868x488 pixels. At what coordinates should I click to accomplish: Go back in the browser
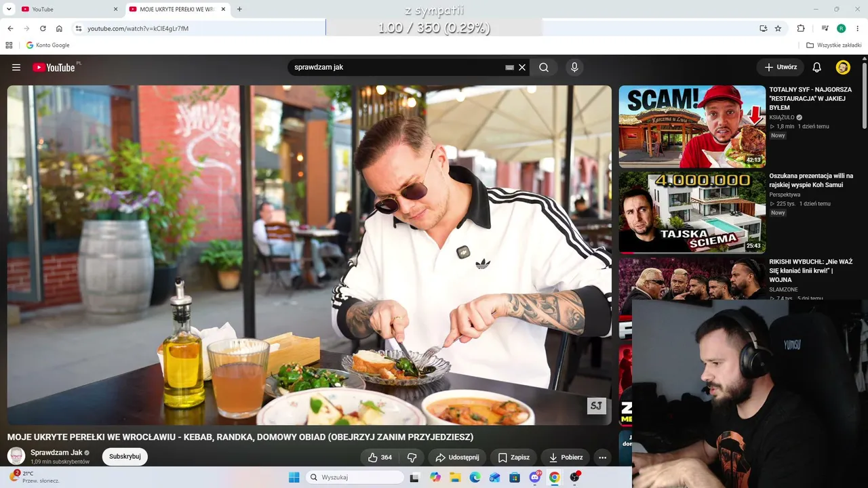(10, 28)
